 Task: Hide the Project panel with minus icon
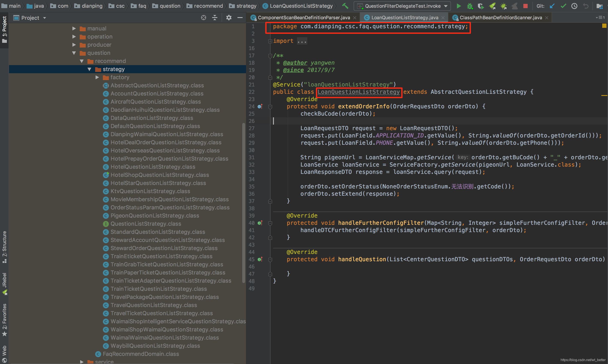(x=240, y=18)
